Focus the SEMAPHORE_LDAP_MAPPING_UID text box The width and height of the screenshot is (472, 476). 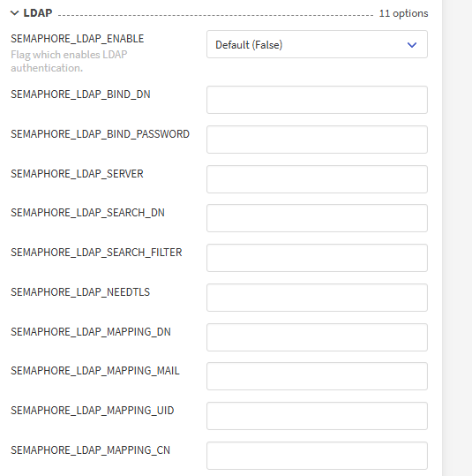(317, 416)
